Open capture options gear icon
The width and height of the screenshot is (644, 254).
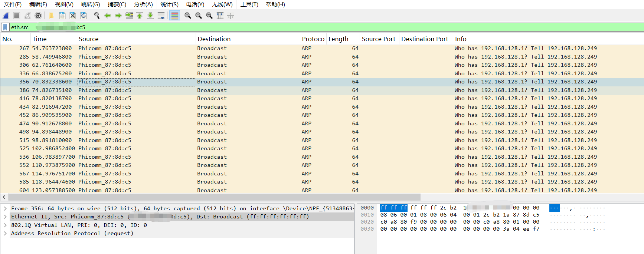pyautogui.click(x=38, y=16)
